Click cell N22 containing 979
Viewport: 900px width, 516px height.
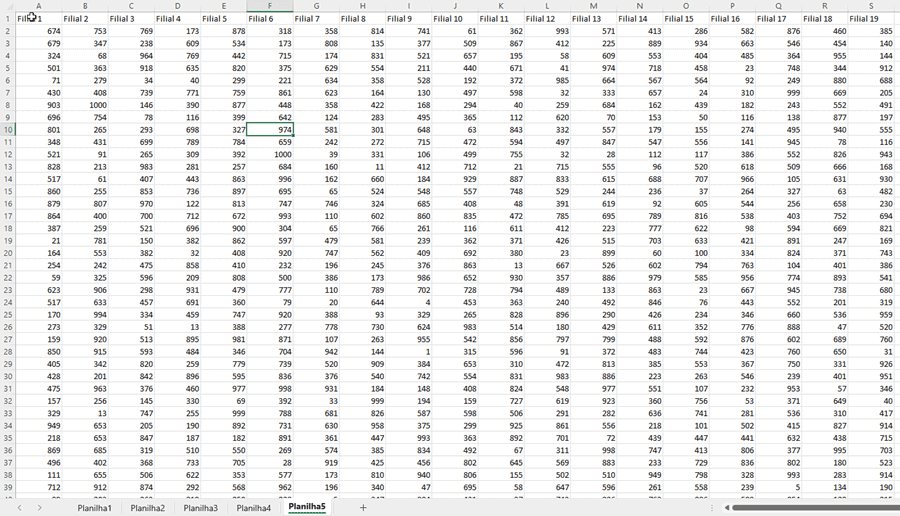coord(639,278)
